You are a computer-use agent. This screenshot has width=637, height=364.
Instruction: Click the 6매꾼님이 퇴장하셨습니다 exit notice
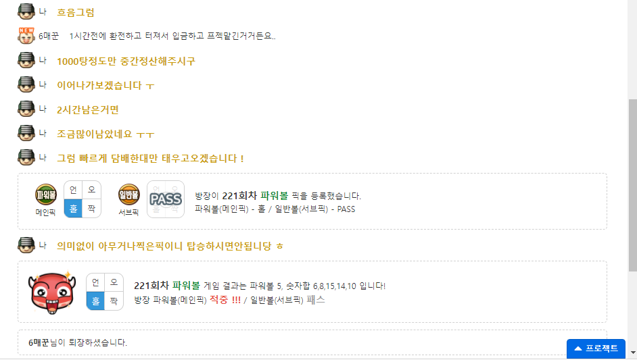click(x=78, y=342)
